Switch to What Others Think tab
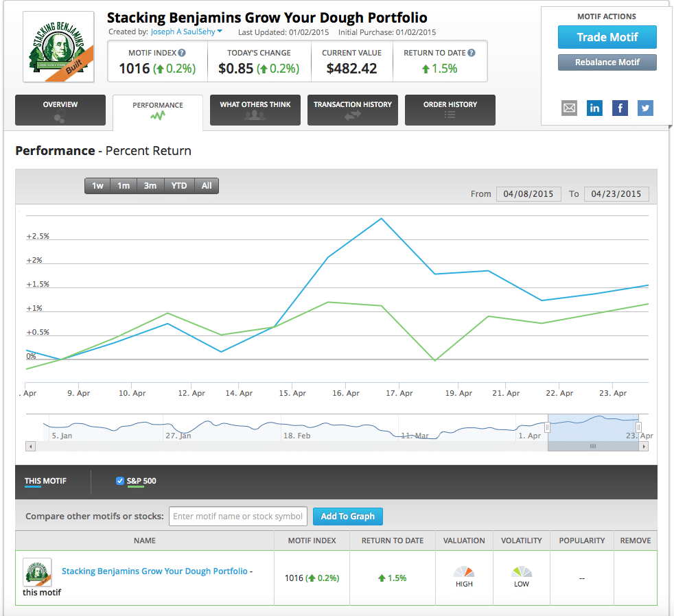Viewport: 674px width, 616px height. point(255,110)
